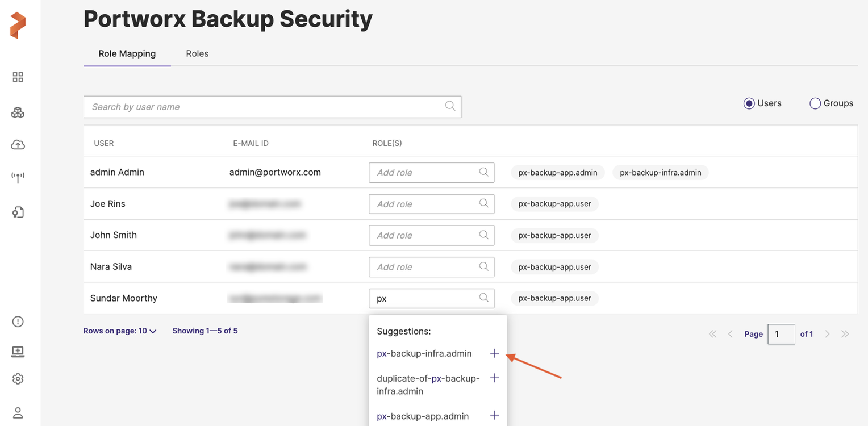Click plus icon beside duplicate-of-px-backup-infra.admin

coord(494,378)
